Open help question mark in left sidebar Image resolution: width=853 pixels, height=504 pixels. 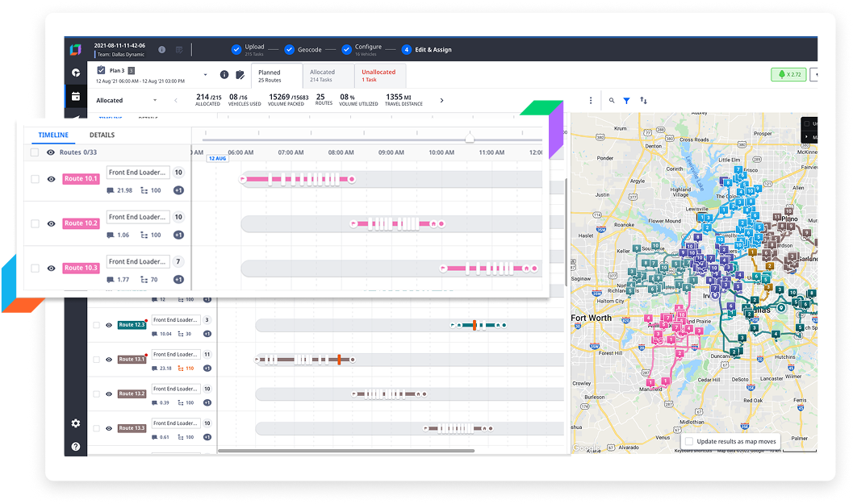coord(76,447)
